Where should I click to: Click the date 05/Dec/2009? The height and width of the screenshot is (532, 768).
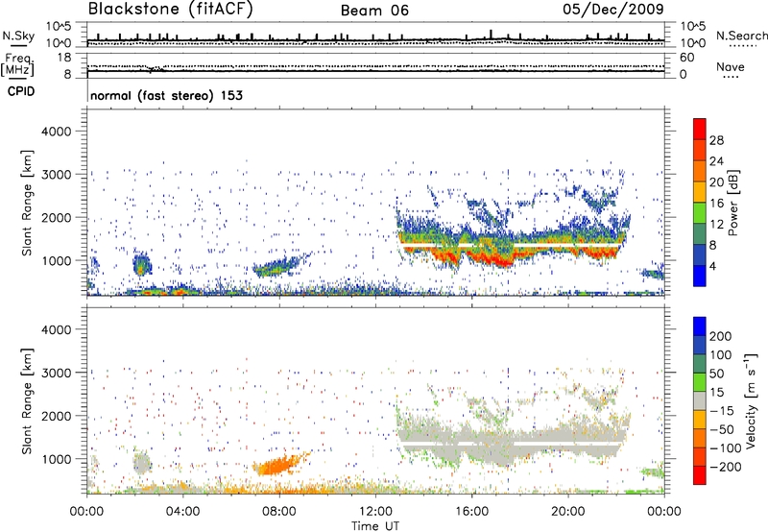pos(613,10)
